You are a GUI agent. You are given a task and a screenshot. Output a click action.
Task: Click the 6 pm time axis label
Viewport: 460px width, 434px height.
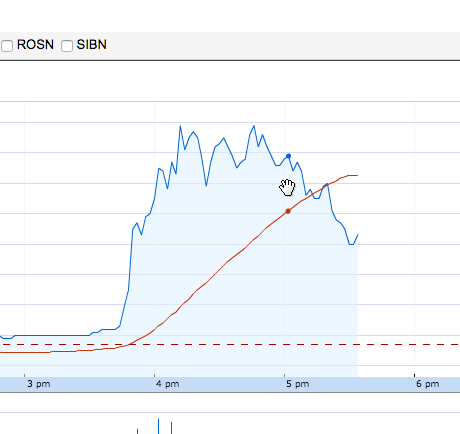pyautogui.click(x=427, y=384)
